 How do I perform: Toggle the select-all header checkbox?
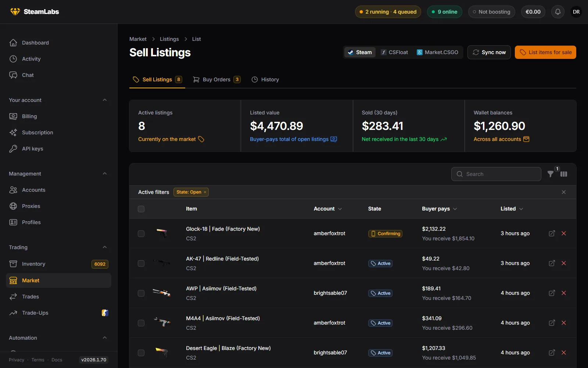tap(141, 209)
